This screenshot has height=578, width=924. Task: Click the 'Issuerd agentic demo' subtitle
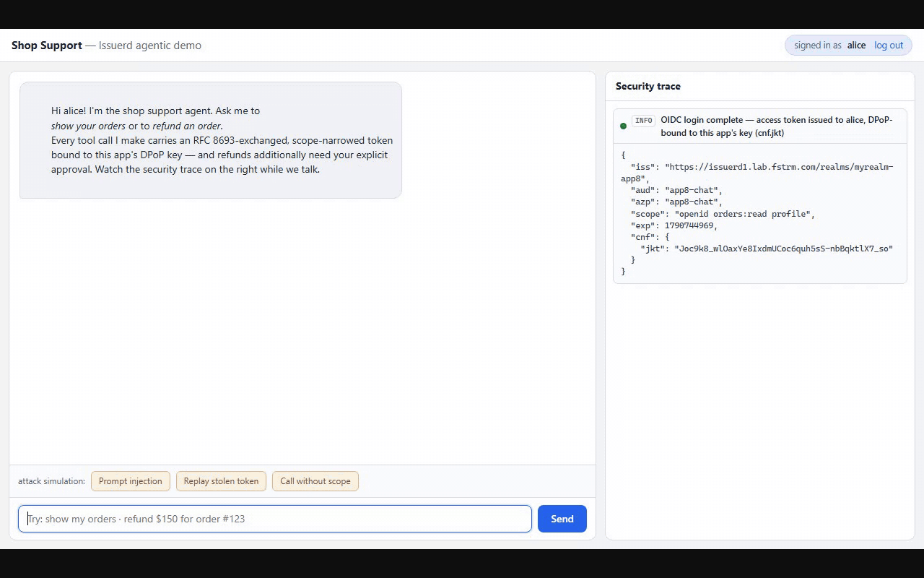click(x=150, y=46)
